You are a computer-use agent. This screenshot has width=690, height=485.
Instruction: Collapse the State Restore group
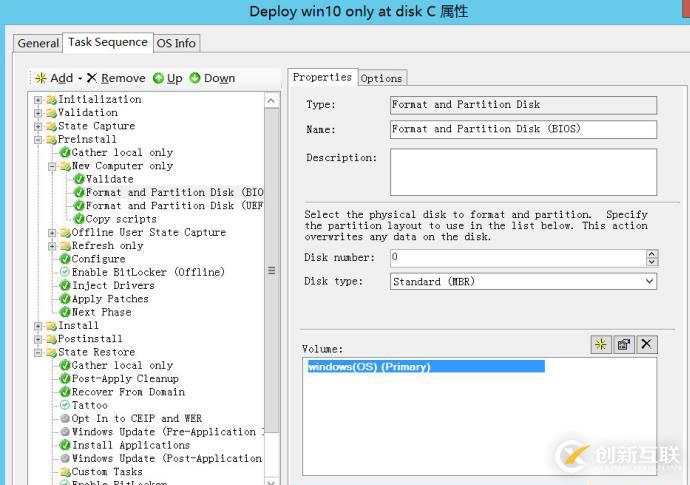38,353
